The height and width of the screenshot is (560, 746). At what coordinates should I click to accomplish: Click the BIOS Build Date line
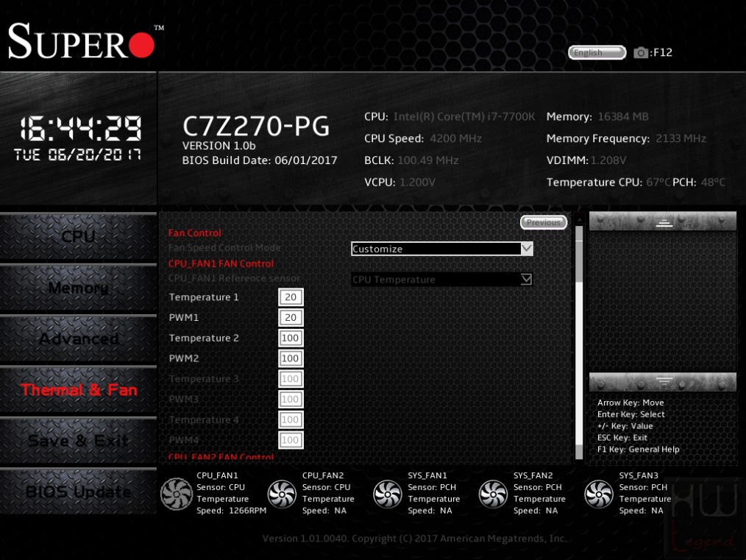pos(260,160)
